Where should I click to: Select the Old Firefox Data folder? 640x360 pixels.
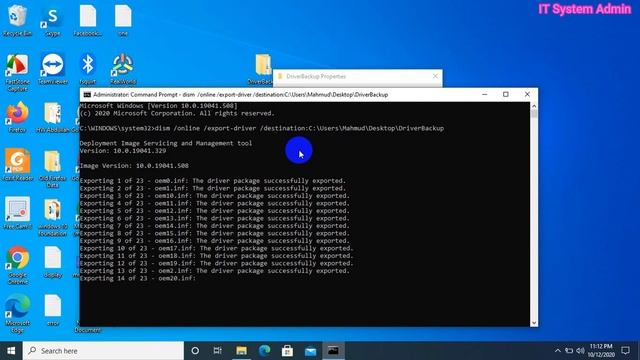53,169
